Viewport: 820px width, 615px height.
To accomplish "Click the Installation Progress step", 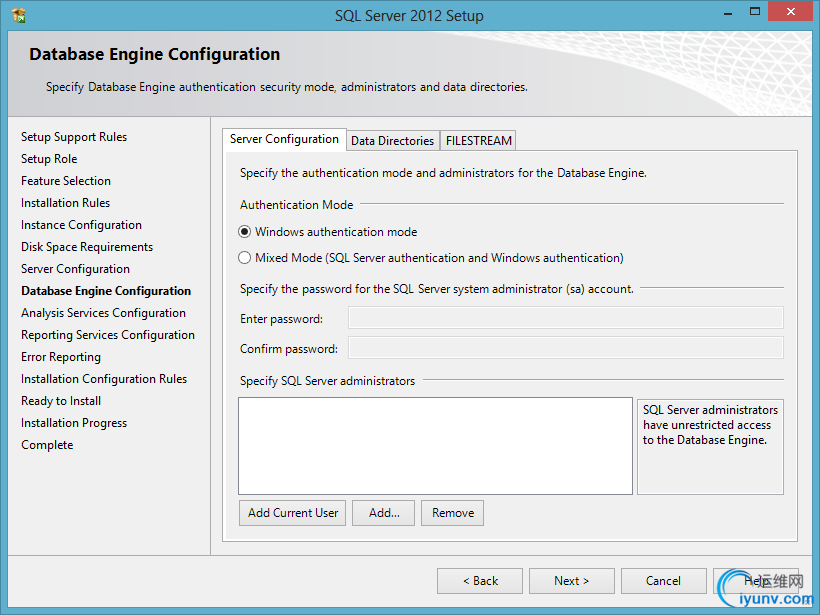I will [74, 423].
